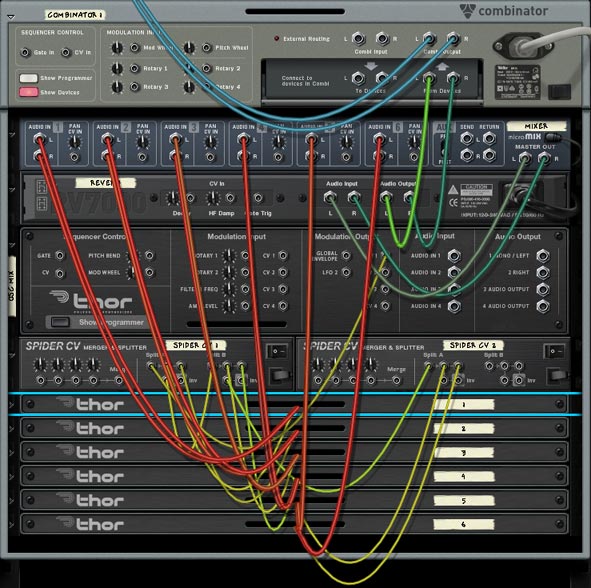This screenshot has width=591, height=588.
Task: Click the Combi Output L jack
Action: (429, 38)
